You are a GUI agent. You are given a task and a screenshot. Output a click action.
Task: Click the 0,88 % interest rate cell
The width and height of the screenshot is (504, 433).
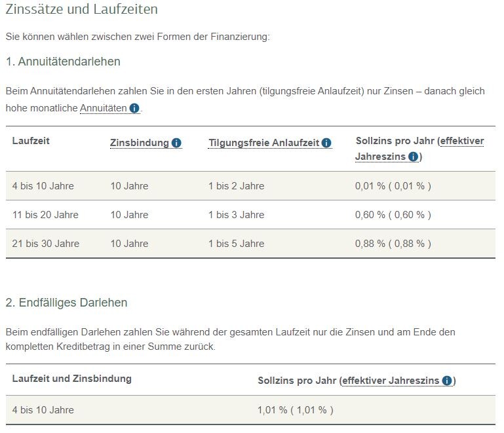[393, 244]
